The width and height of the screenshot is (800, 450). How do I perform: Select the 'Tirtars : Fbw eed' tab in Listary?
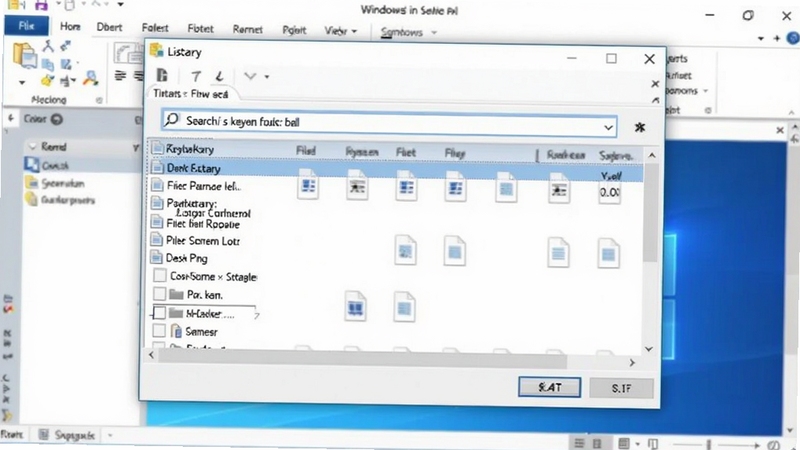(190, 94)
